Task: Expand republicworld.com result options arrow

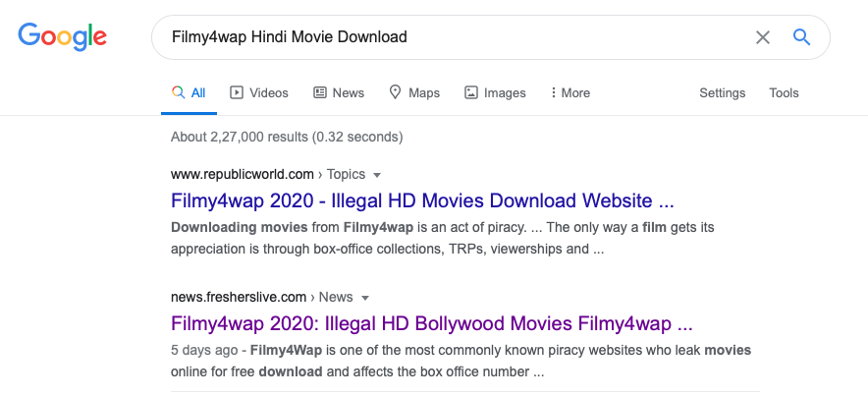Action: pos(377,175)
